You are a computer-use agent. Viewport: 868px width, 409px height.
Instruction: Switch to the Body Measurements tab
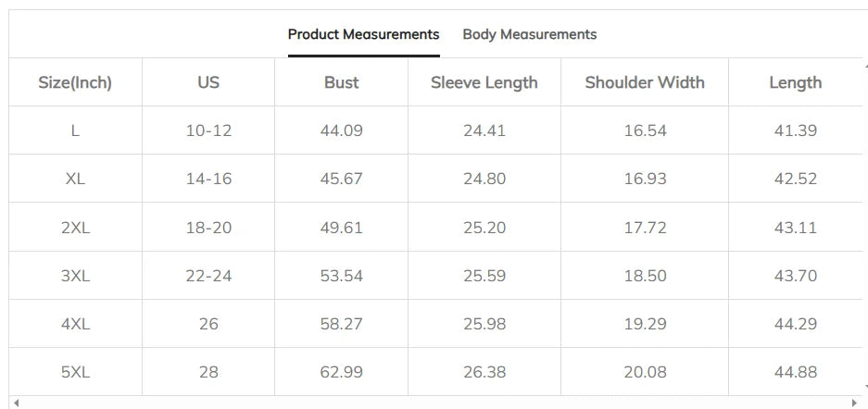529,34
